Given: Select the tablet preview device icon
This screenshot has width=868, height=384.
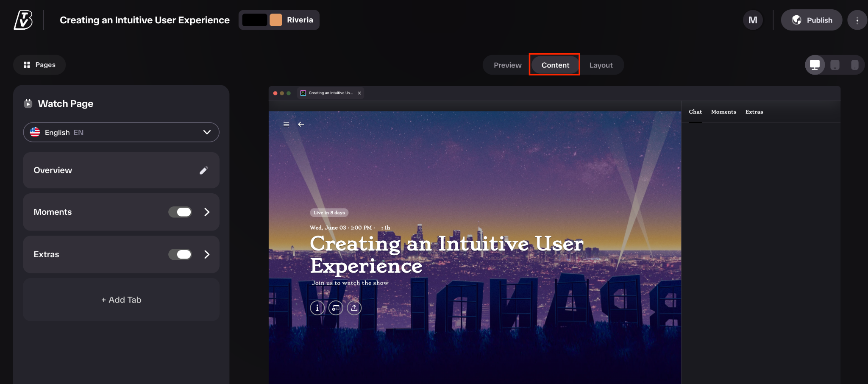Looking at the screenshot, I should (x=835, y=65).
